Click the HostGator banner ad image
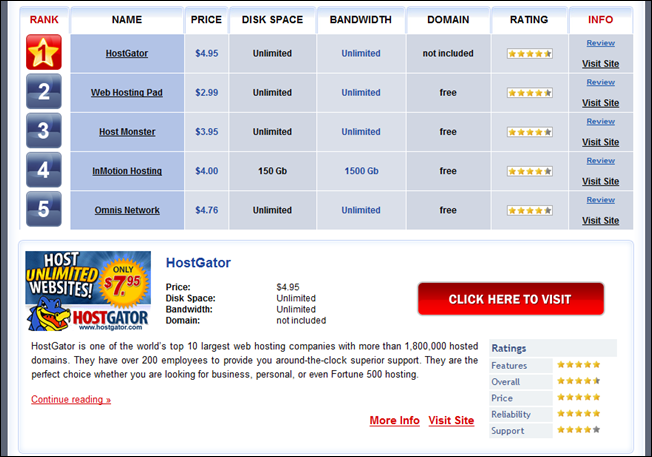Screen dimensions: 652x457 pos(88,292)
